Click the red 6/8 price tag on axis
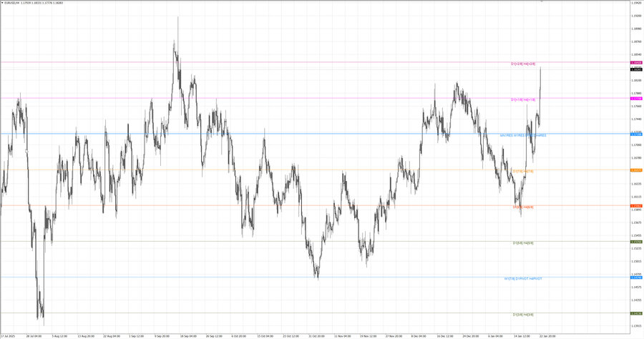Viewport: 644px width, 339px height. (x=636, y=206)
